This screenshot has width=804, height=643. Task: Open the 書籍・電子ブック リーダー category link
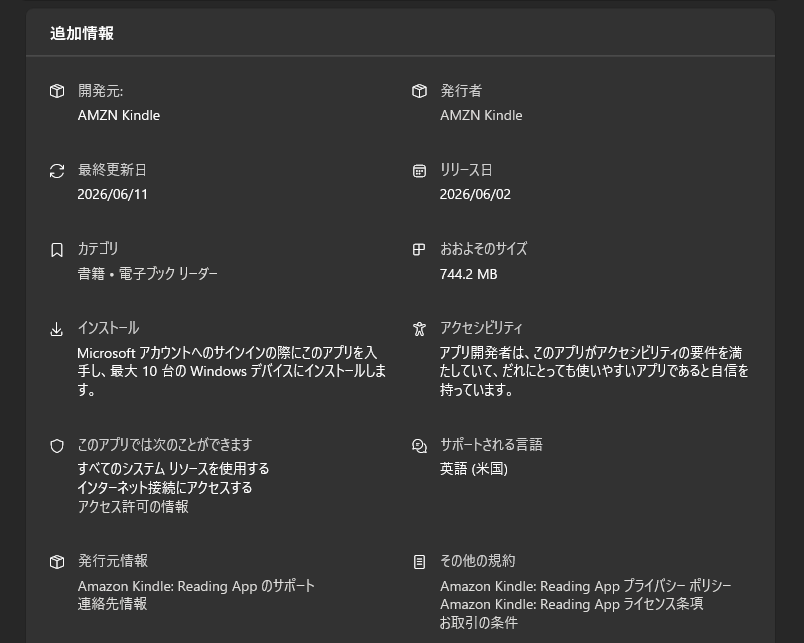148,274
